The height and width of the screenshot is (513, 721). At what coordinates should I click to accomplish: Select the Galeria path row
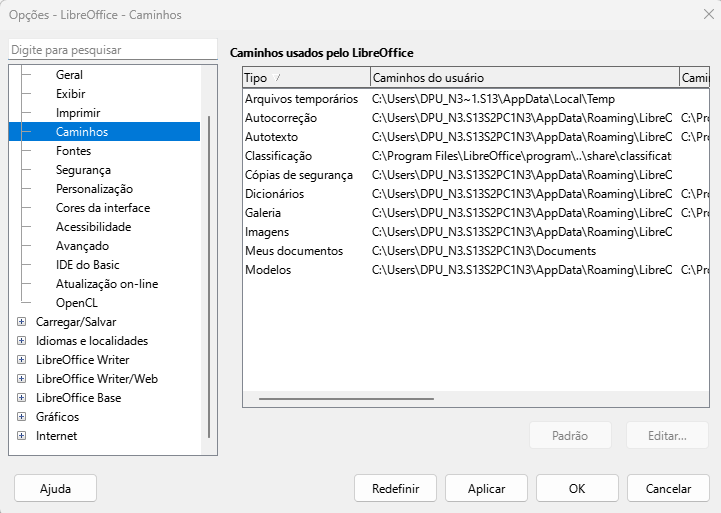pos(476,213)
